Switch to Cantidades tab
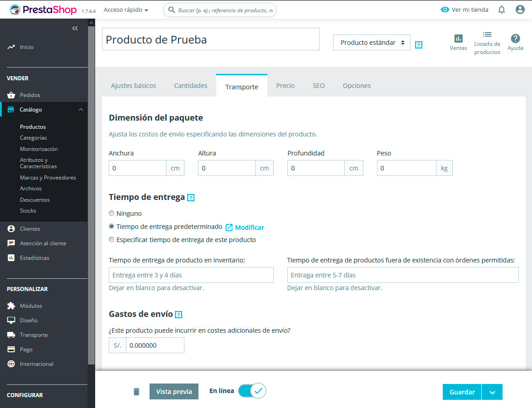Image resolution: width=532 pixels, height=408 pixels. [191, 86]
